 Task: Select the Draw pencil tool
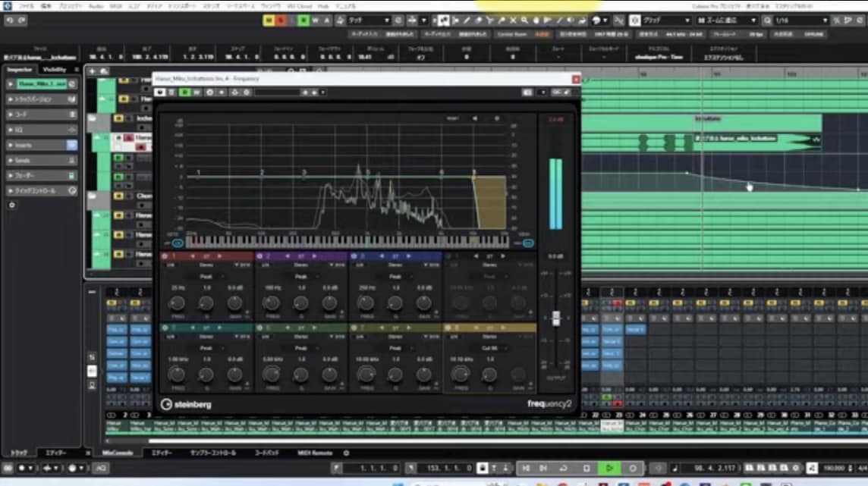(x=467, y=20)
